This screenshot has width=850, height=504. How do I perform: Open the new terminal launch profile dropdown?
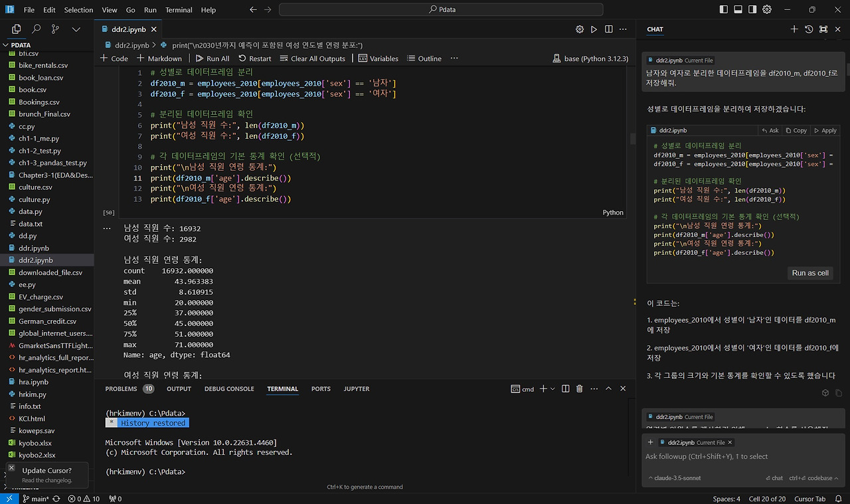[x=552, y=389]
